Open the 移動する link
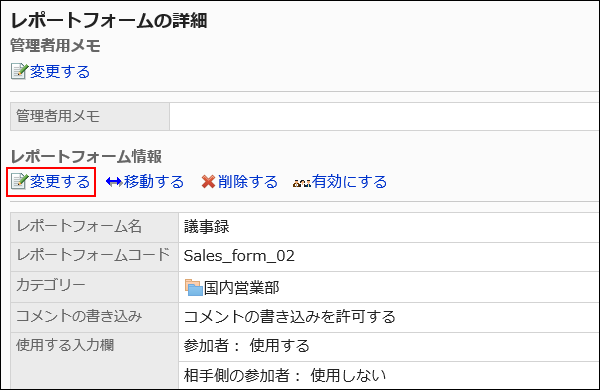Screen dimensions: 600x390 click(153, 181)
